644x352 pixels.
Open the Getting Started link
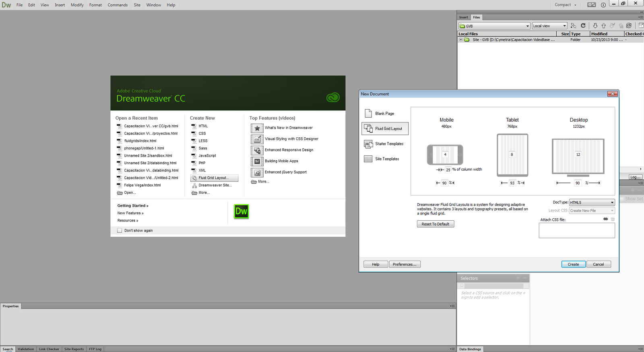[133, 206]
